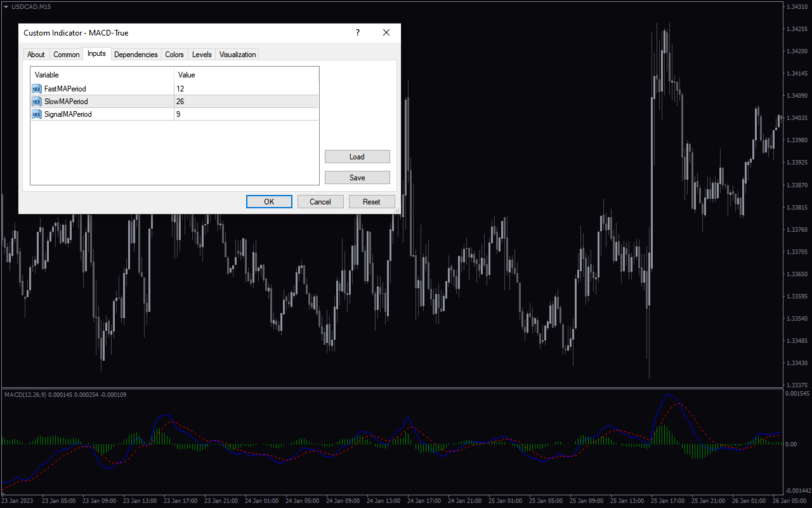Image resolution: width=812 pixels, height=508 pixels.
Task: Click the 1.34310 price scale label
Action: [x=797, y=6]
